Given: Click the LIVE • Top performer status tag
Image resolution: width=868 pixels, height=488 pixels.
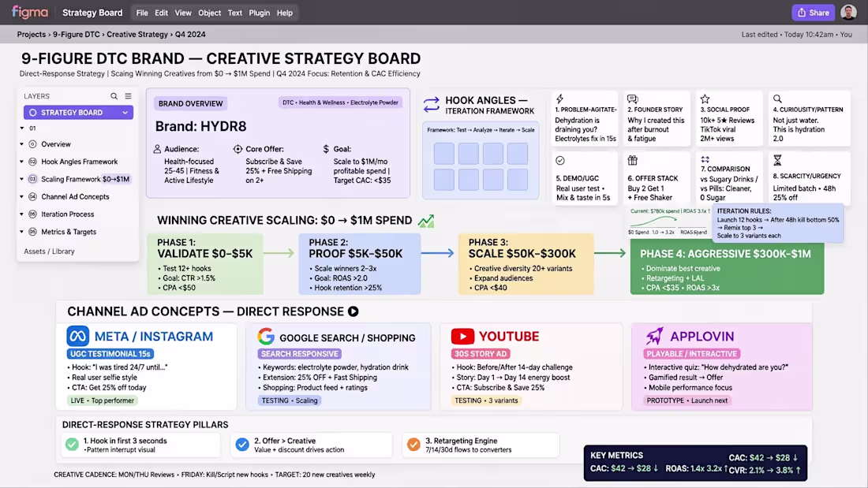Looking at the screenshot, I should [x=103, y=400].
